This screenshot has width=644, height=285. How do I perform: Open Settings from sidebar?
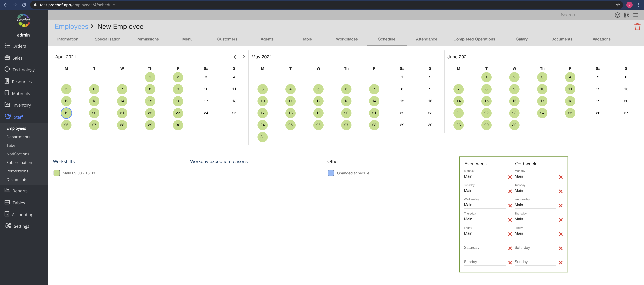(x=21, y=226)
